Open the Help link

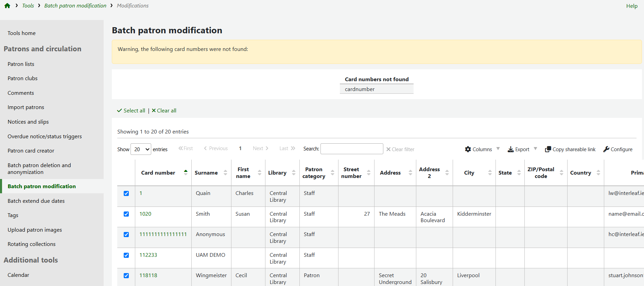point(632,6)
